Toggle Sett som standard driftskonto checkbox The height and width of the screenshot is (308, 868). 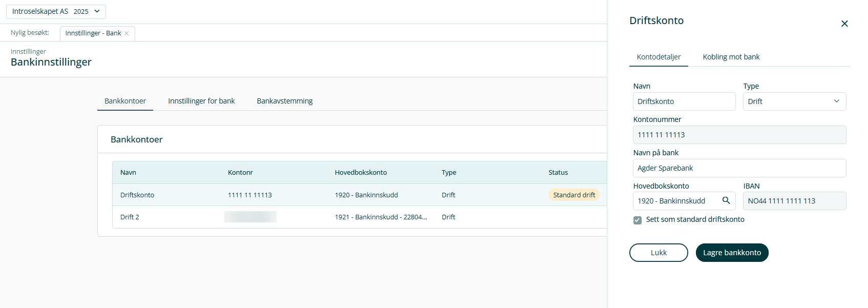coord(638,220)
